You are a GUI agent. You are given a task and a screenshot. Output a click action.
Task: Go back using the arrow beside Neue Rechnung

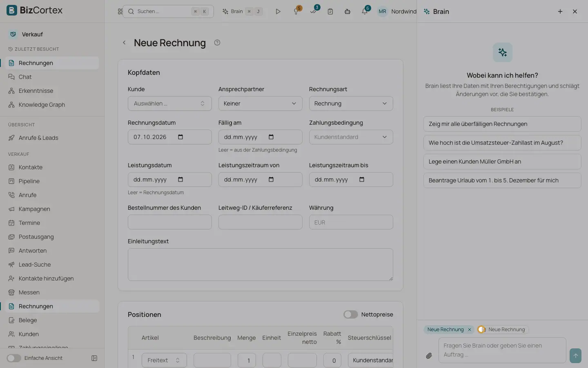pyautogui.click(x=124, y=43)
